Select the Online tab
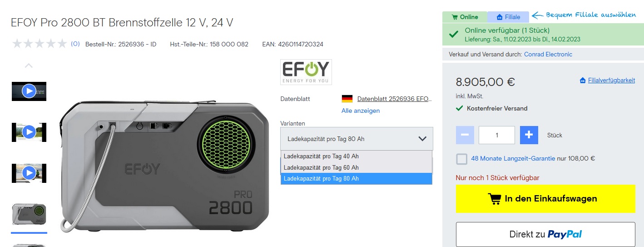 465,17
